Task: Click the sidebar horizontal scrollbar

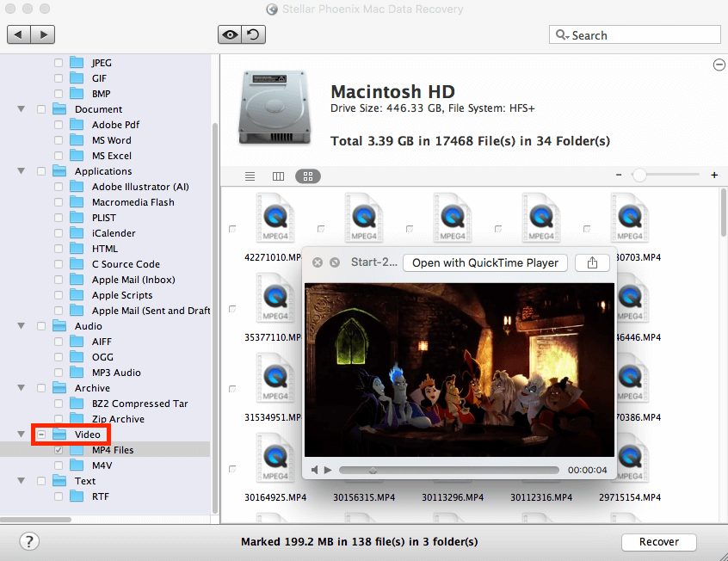Action: coord(36,519)
